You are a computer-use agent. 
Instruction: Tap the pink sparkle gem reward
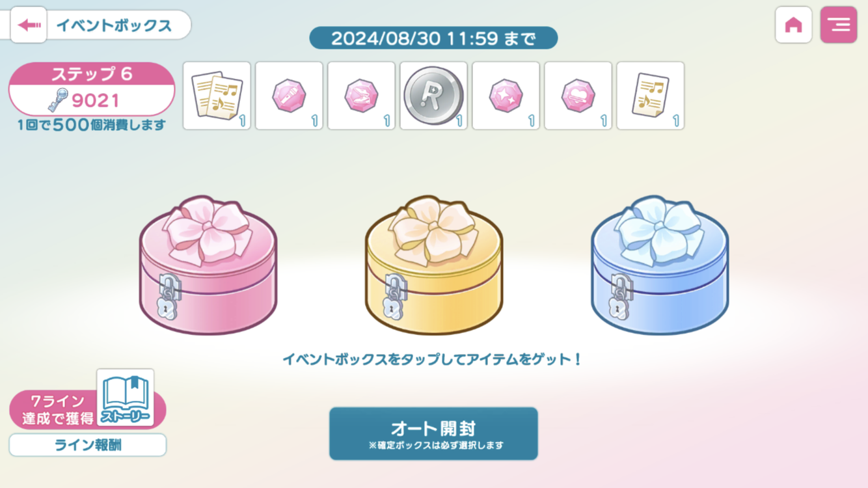506,96
